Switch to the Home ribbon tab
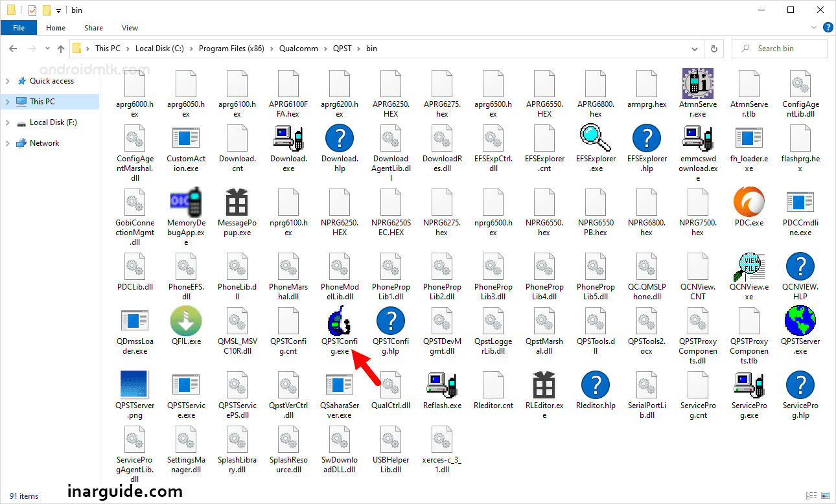 (x=56, y=28)
